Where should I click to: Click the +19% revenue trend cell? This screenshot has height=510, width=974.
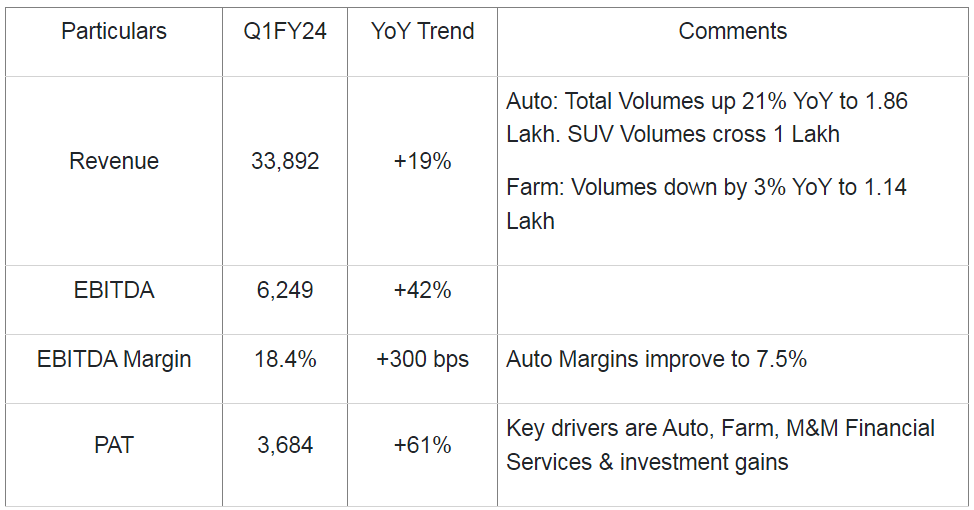coord(422,161)
